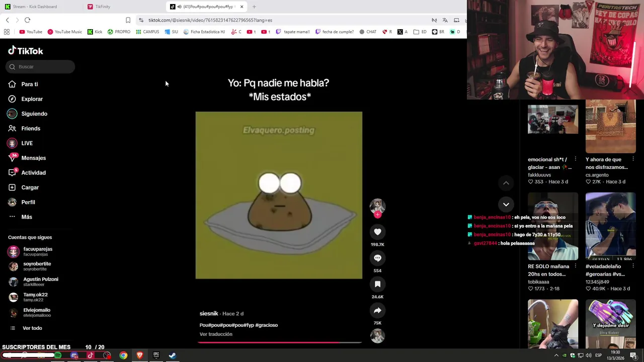The width and height of the screenshot is (644, 362).
Task: Bookmark this page in address bar
Action: point(128,20)
